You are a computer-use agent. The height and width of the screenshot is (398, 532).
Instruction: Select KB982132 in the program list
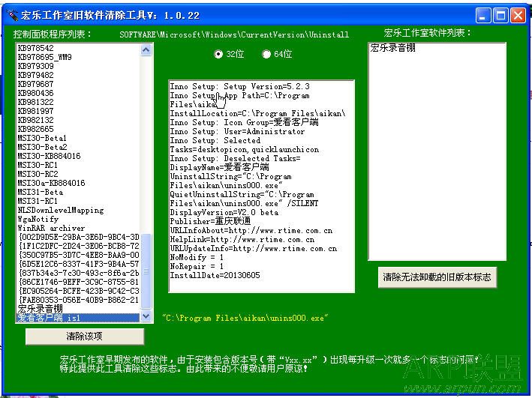78,120
